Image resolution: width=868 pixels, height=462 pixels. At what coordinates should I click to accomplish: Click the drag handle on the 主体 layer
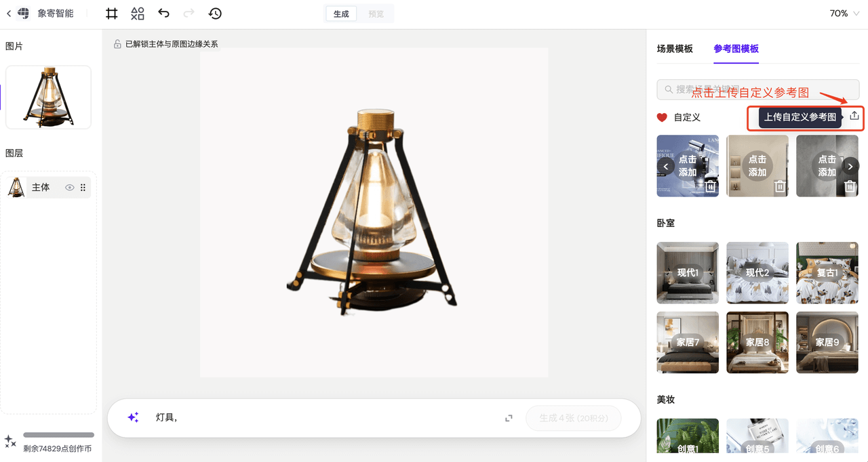[x=83, y=188]
